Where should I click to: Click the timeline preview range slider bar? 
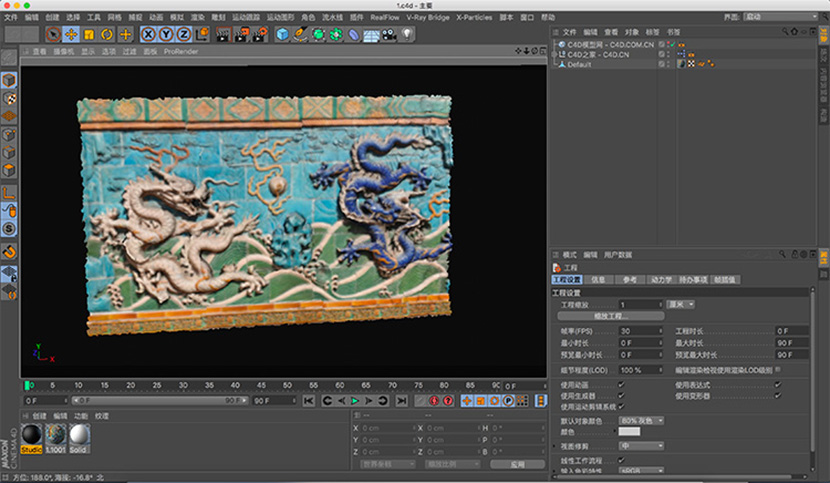click(159, 401)
